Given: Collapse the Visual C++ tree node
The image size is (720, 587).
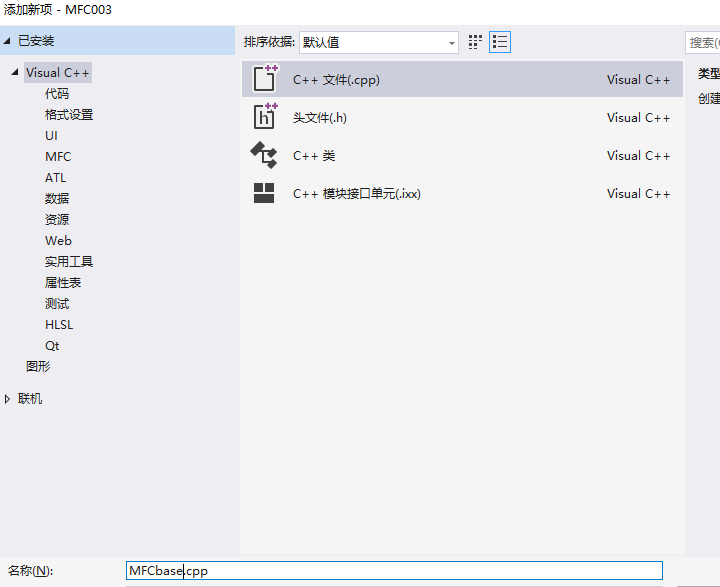Looking at the screenshot, I should [15, 72].
